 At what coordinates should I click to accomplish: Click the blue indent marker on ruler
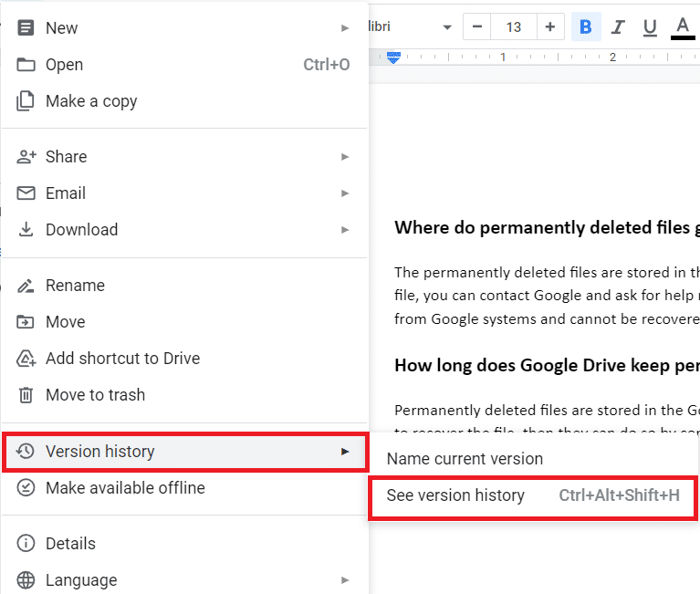point(393,57)
